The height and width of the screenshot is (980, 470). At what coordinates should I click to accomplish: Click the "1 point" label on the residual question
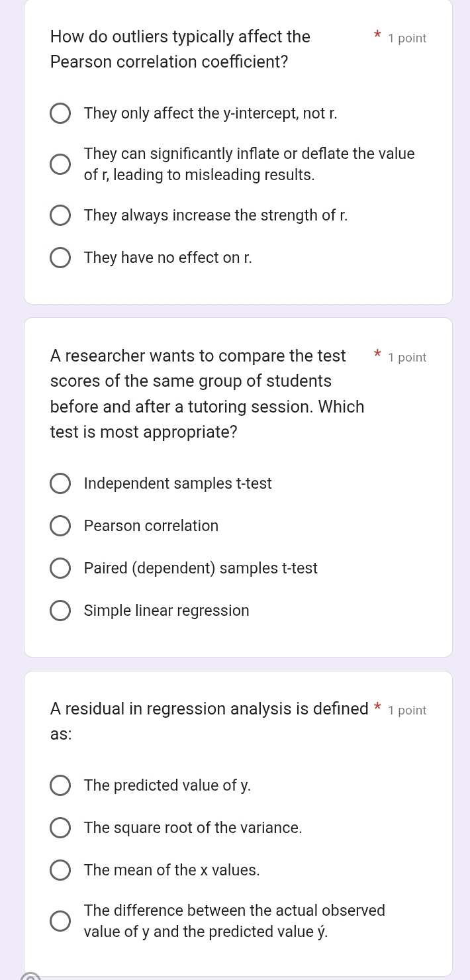coord(407,710)
